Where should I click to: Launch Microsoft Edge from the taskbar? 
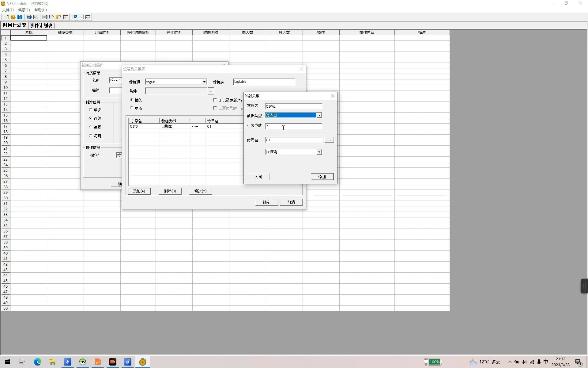coord(37,362)
